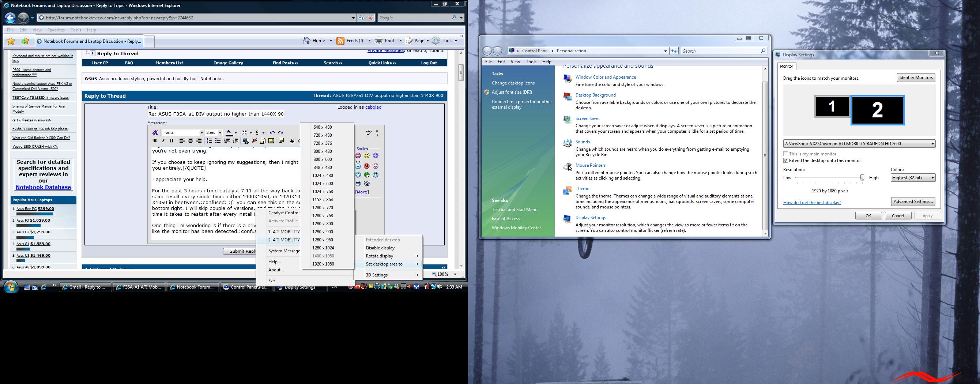The image size is (980, 384).
Task: Center-align message text
Action: [x=190, y=141]
